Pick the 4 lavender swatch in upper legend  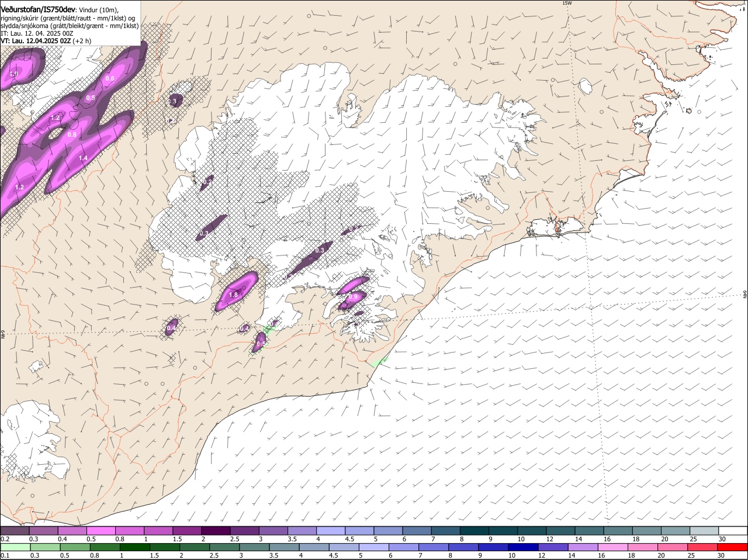(x=331, y=531)
